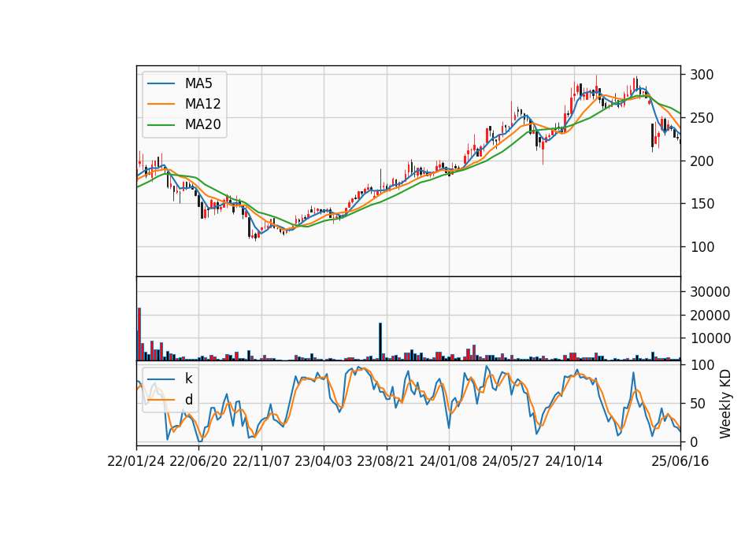The height and width of the screenshot is (543, 756).
Task: Click the orange MA12 legend line sample
Action: point(161,104)
